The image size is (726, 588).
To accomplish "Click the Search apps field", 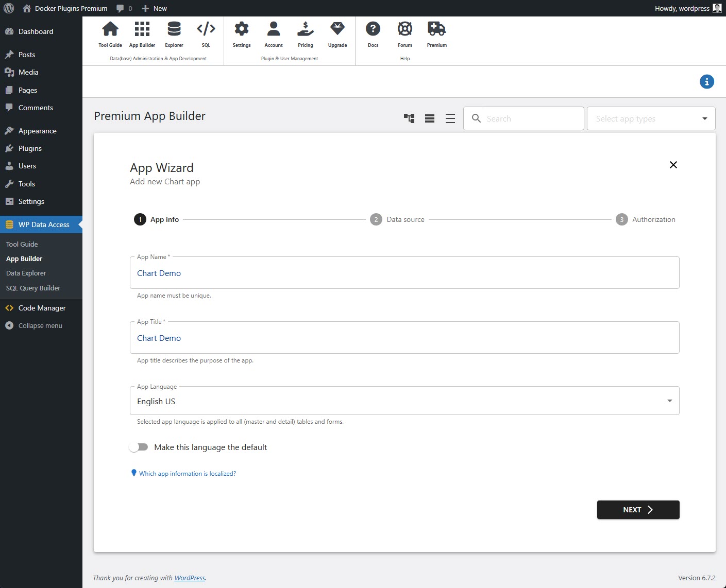I will click(524, 118).
